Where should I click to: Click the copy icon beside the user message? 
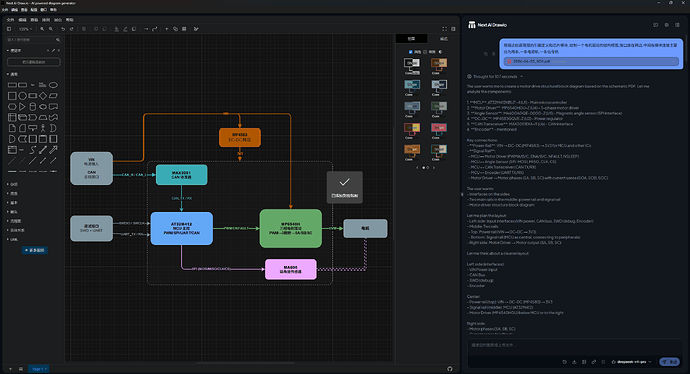(x=486, y=54)
